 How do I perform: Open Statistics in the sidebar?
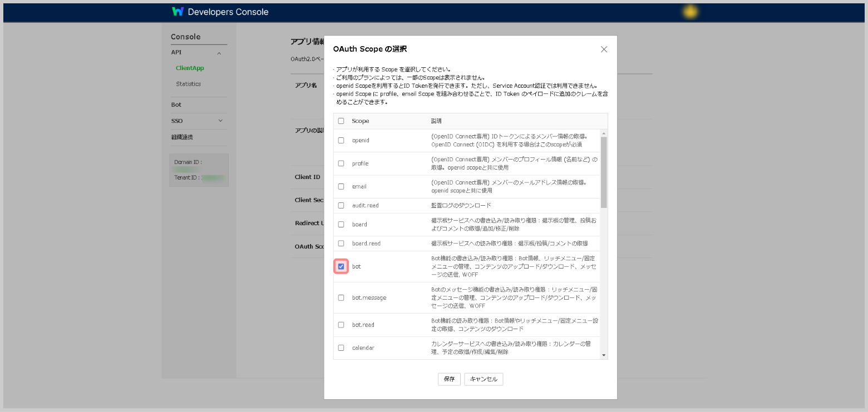189,84
